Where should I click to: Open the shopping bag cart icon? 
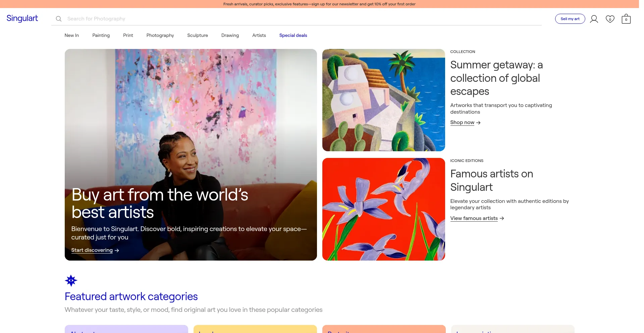[626, 19]
